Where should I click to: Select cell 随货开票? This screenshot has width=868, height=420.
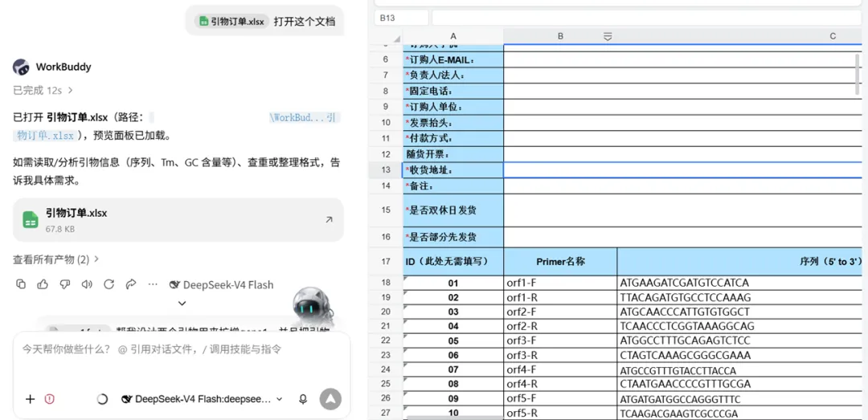pyautogui.click(x=453, y=154)
